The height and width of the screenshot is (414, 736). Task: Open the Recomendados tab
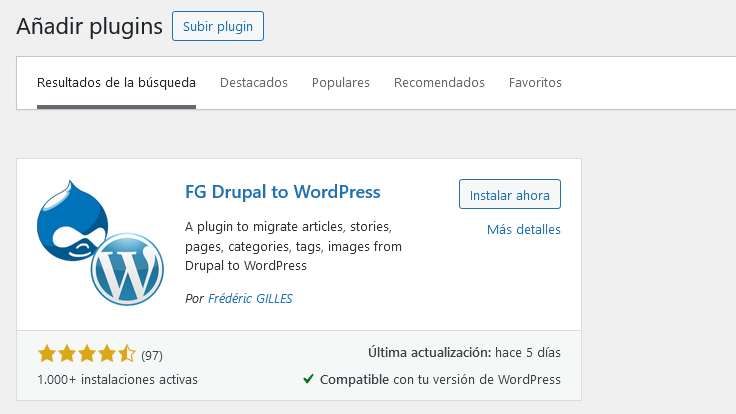tap(439, 83)
